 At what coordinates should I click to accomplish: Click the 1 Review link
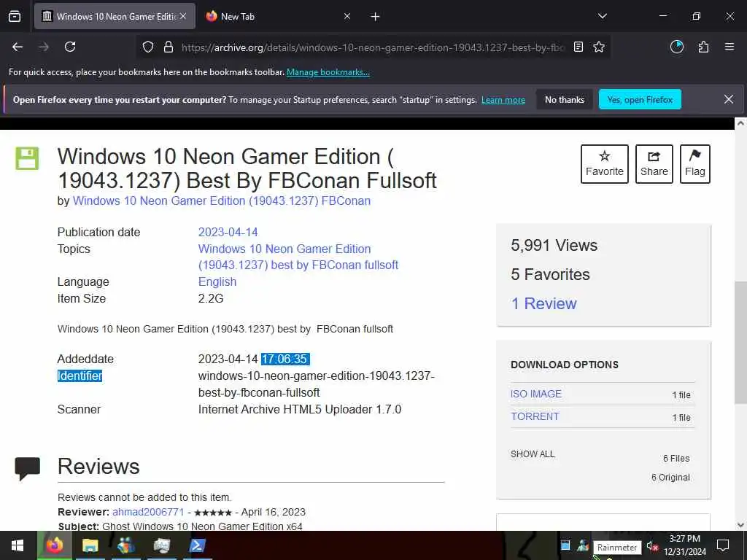pos(543,303)
